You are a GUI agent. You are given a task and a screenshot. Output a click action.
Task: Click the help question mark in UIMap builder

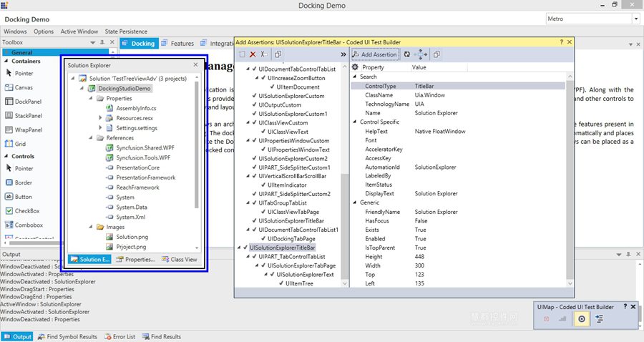pos(625,306)
